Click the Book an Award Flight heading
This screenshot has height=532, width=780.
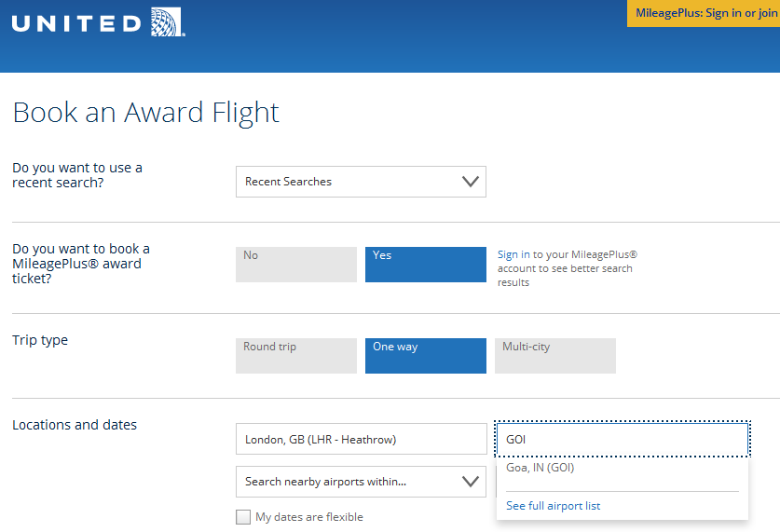[145, 113]
